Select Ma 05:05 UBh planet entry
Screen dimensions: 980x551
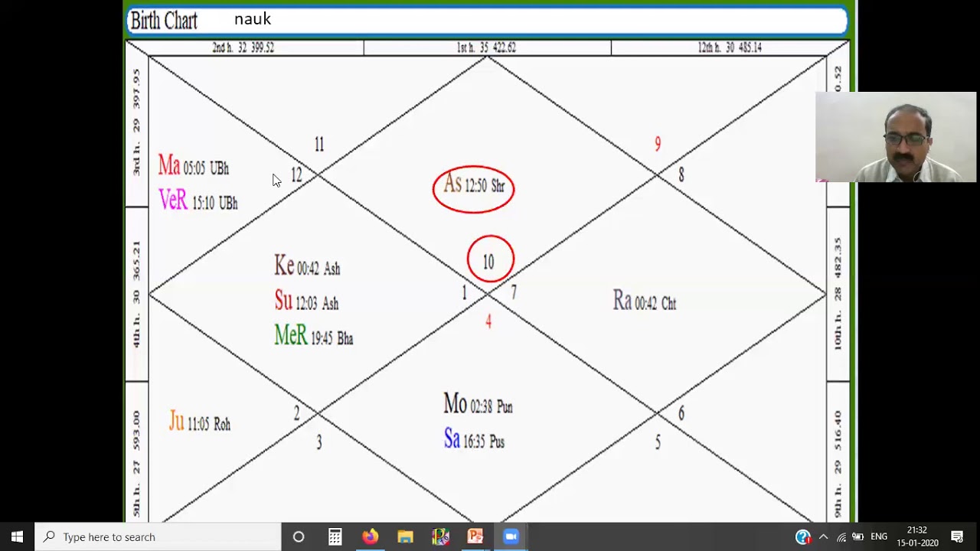coord(193,166)
